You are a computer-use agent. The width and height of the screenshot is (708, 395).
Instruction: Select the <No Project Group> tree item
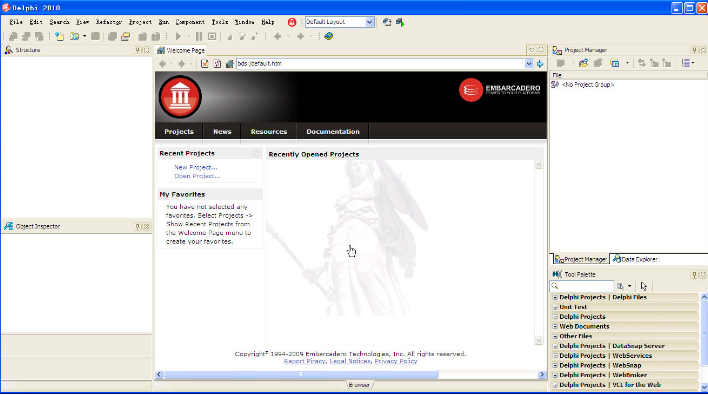click(x=588, y=85)
